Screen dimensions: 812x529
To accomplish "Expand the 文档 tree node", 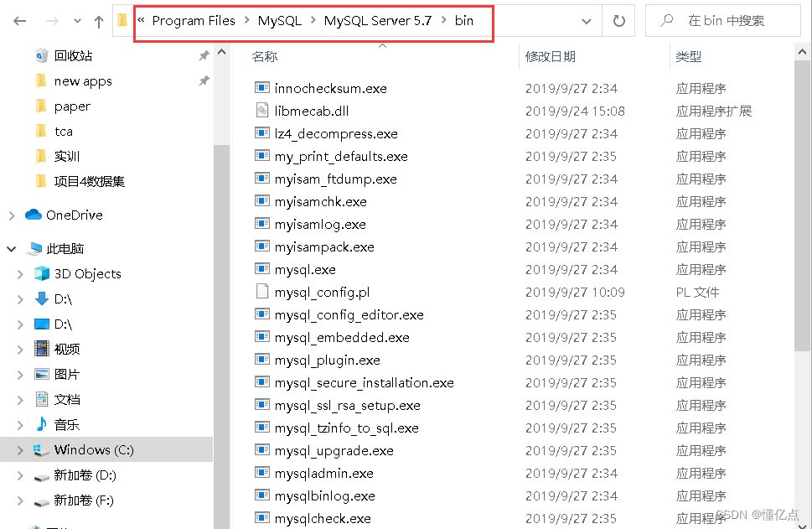I will point(19,400).
